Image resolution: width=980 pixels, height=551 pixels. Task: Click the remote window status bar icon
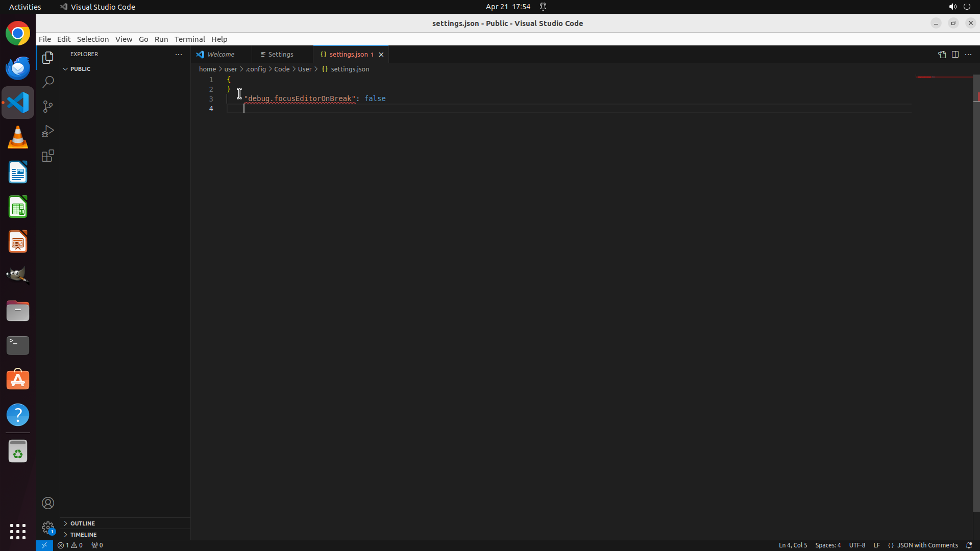[x=44, y=545]
